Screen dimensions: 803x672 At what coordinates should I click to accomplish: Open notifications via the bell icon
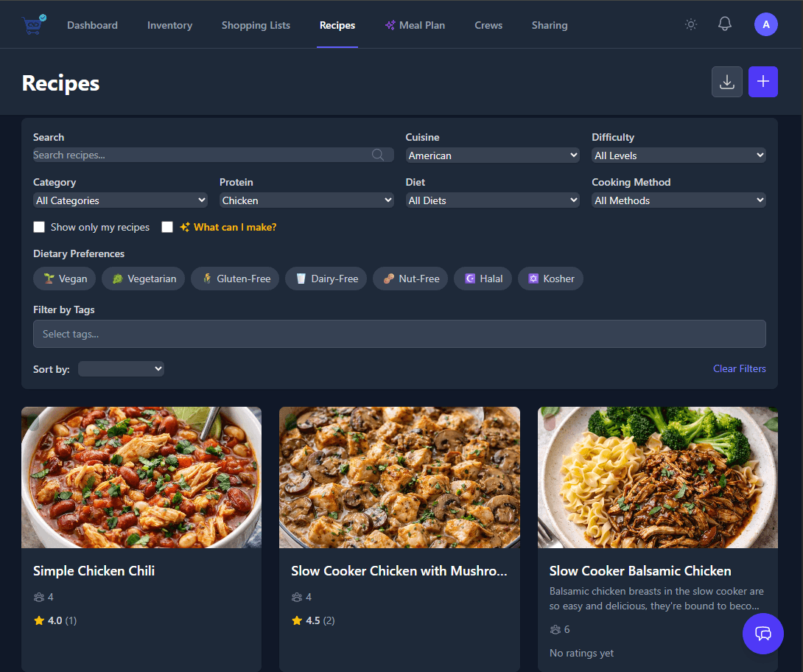(x=724, y=24)
